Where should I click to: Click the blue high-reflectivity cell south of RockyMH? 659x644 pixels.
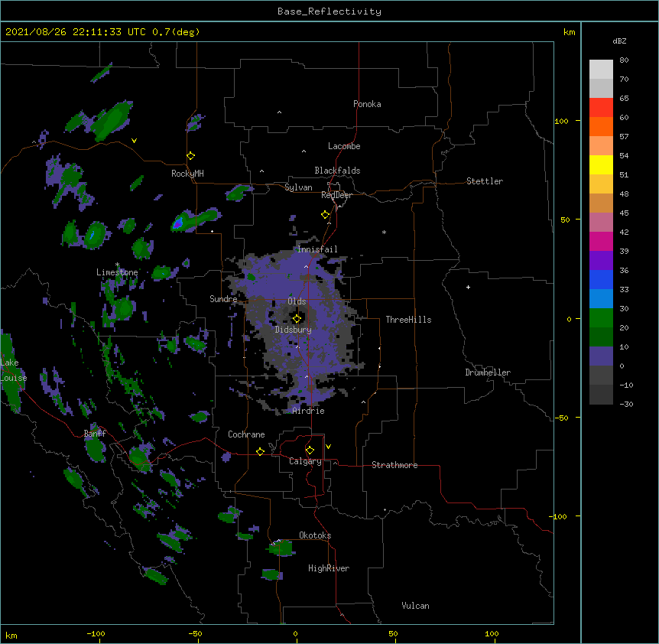(178, 223)
